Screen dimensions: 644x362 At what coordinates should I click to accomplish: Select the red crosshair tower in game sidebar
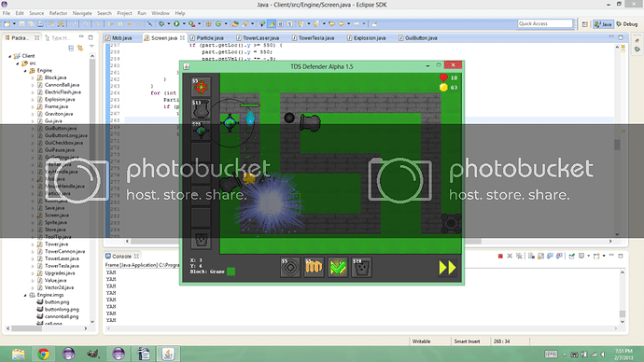click(x=201, y=87)
